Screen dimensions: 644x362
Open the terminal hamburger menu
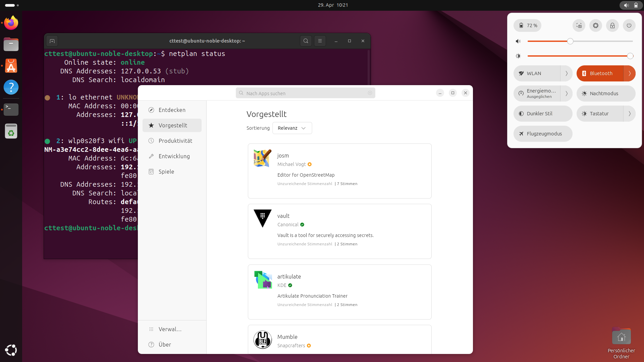(x=320, y=41)
